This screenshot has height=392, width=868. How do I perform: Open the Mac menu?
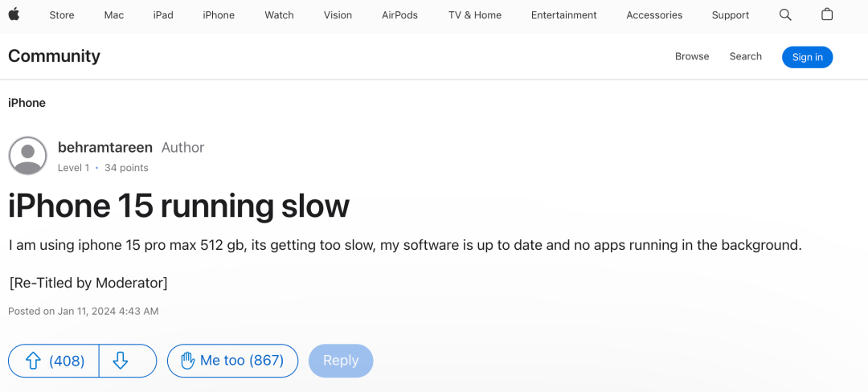(x=114, y=15)
